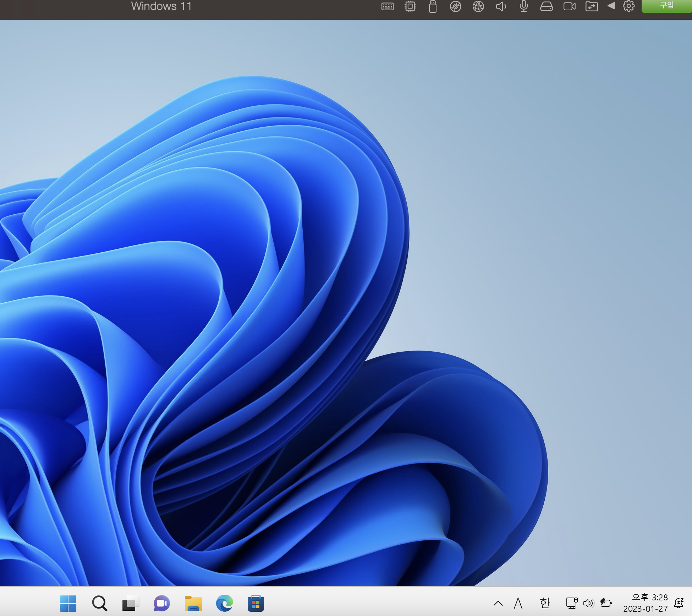Viewport: 692px width, 616px height.
Task: Click the taskbar Search magnifier
Action: (99, 603)
